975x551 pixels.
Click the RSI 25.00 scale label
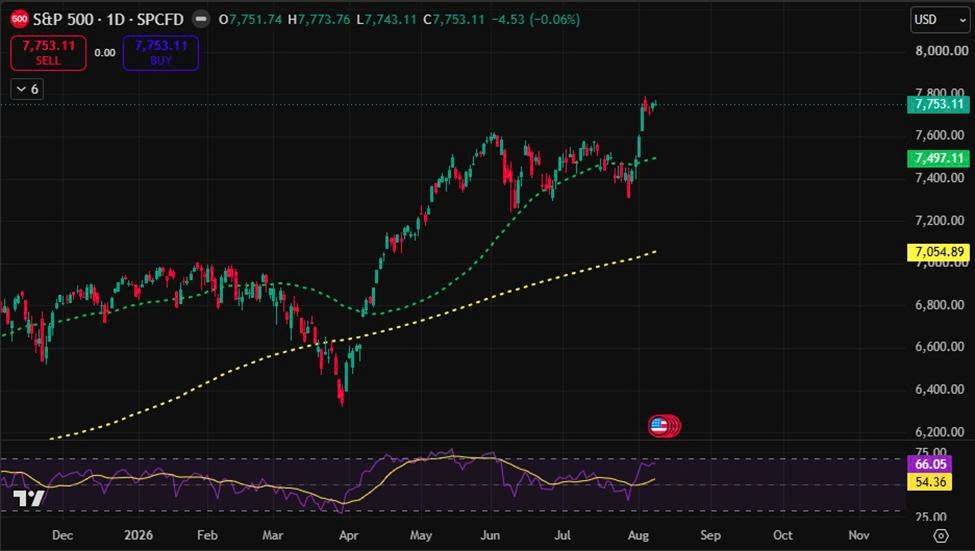pyautogui.click(x=931, y=517)
